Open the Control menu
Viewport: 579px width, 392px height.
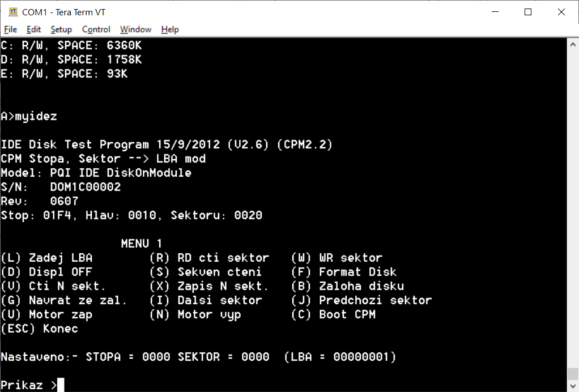point(96,29)
